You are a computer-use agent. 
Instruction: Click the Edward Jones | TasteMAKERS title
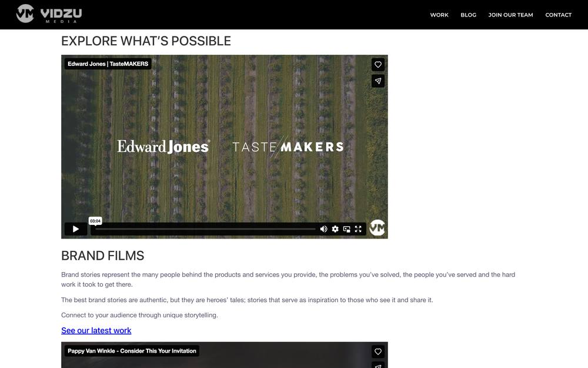click(108, 64)
